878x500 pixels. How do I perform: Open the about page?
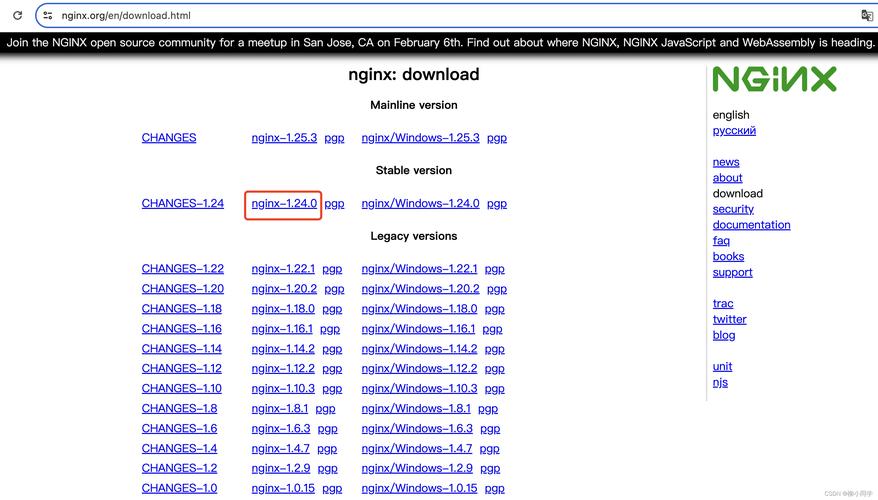(x=727, y=178)
